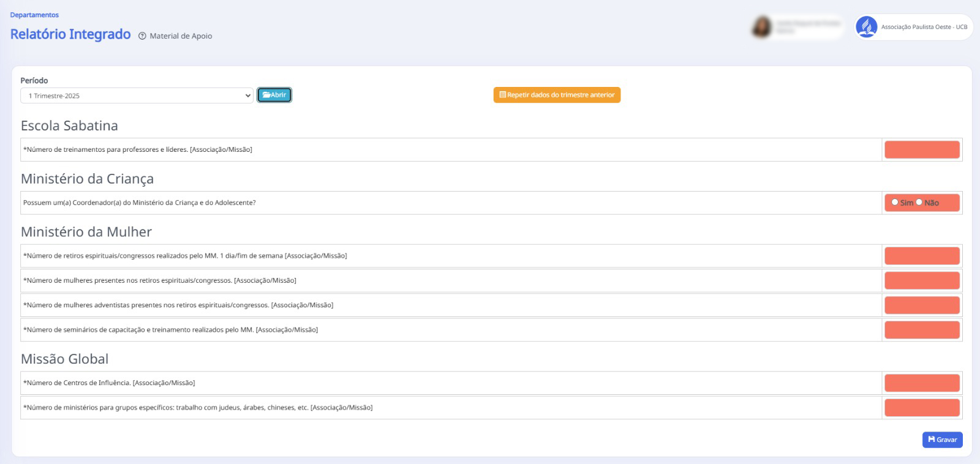Image resolution: width=980 pixels, height=464 pixels.
Task: Open Material de Apoio link
Action: [x=181, y=36]
